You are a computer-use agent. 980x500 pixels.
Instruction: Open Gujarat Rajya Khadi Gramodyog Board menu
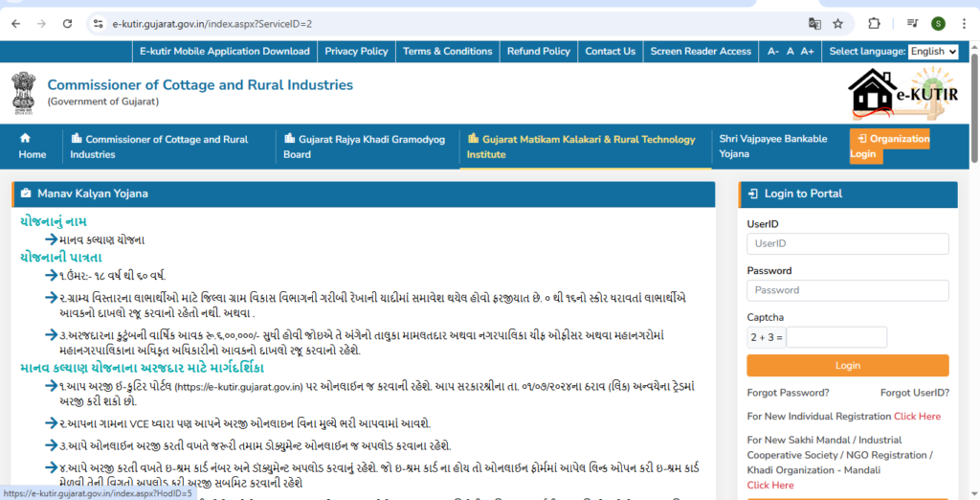pos(364,147)
